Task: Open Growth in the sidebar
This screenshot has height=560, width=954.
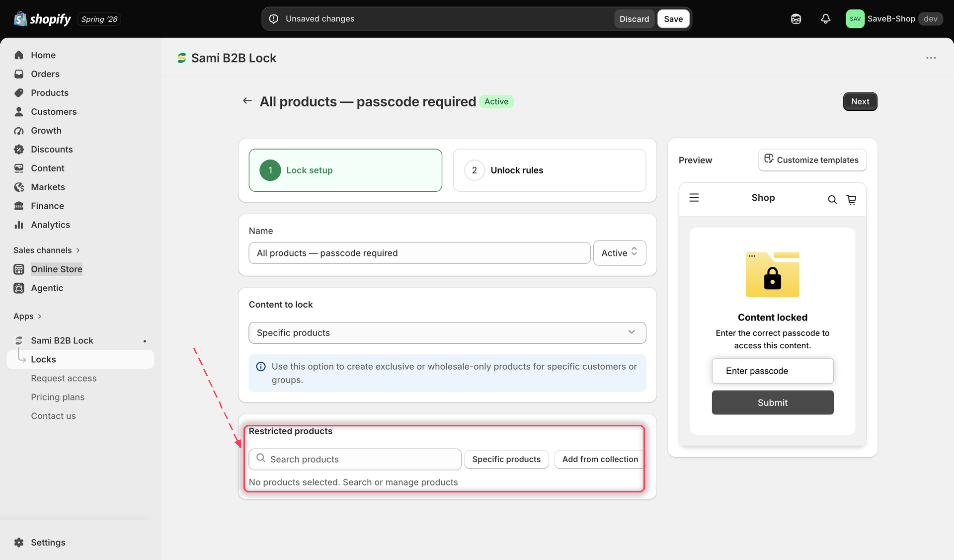Action: [46, 131]
